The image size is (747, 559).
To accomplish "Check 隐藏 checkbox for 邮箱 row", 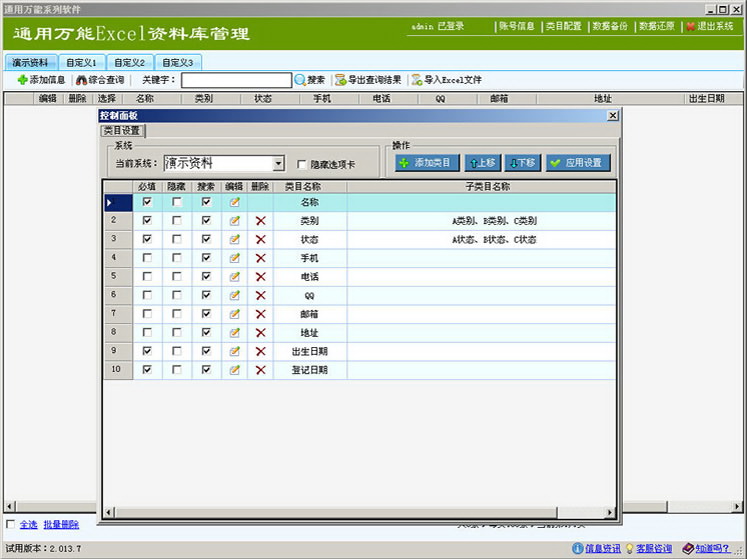I will [177, 314].
